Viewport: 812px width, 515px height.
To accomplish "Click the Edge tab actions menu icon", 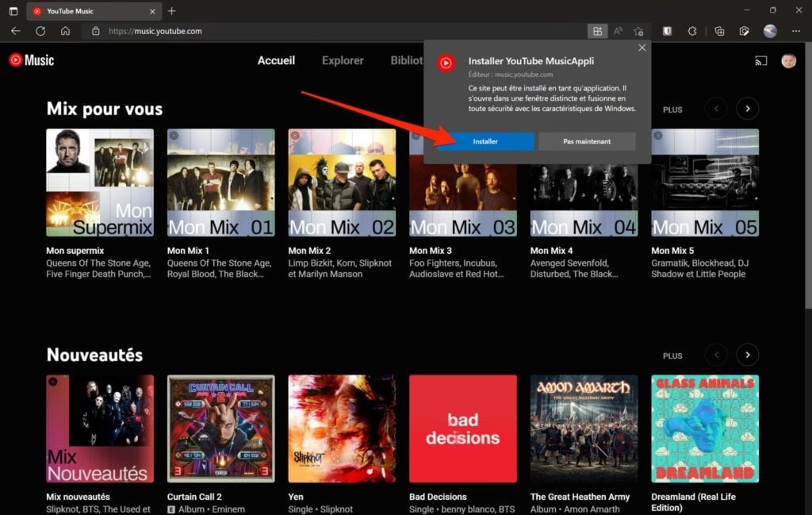I will click(13, 11).
